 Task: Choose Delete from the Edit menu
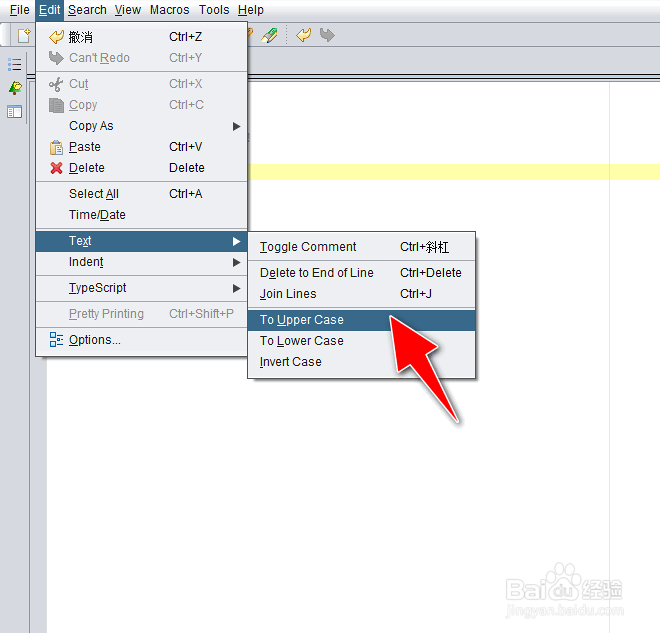[141, 168]
